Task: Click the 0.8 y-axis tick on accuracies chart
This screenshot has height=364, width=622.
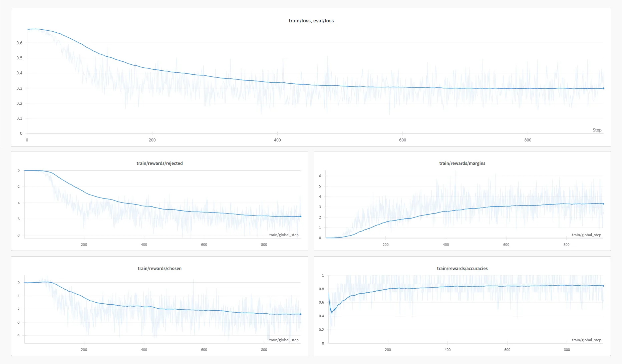Action: point(321,289)
